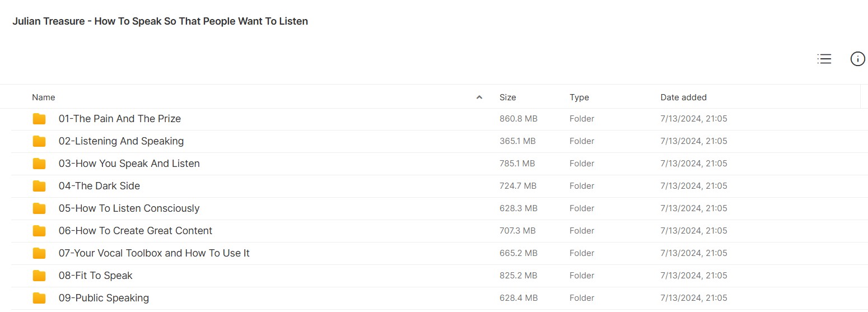
Task: Open 03-How You Speak And Listen folder
Action: point(129,164)
